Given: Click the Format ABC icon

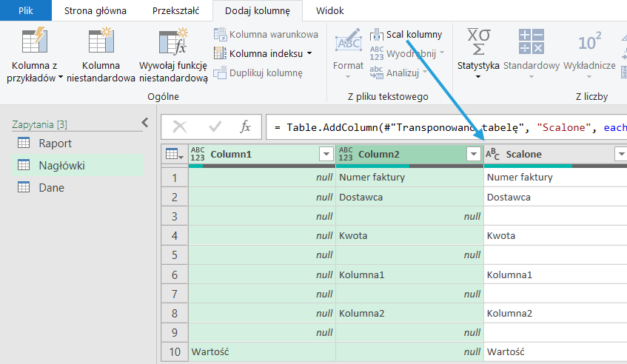Looking at the screenshot, I should (348, 44).
